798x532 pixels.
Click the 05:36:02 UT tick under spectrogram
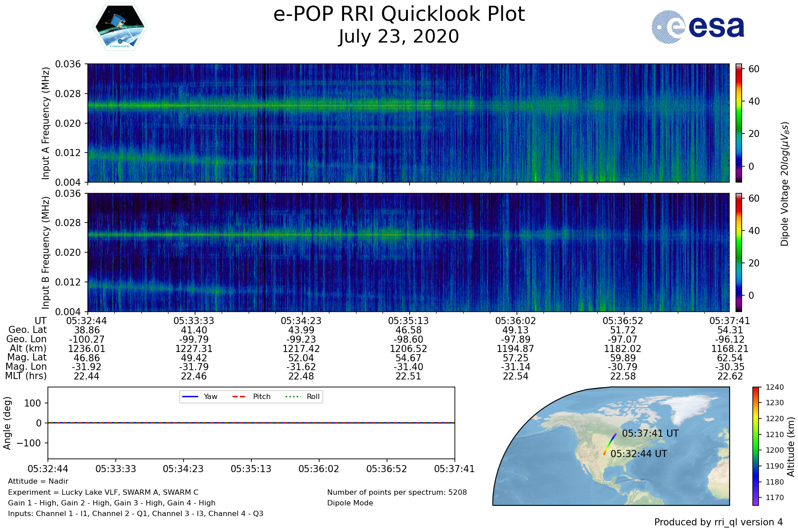coord(516,321)
